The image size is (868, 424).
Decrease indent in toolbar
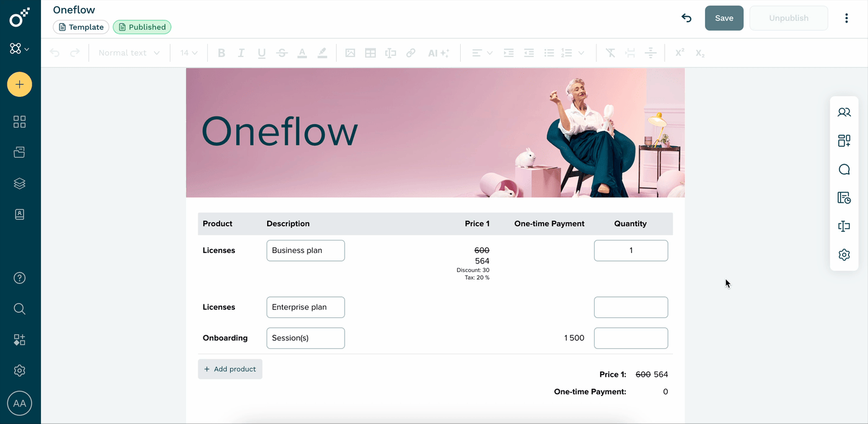click(529, 53)
